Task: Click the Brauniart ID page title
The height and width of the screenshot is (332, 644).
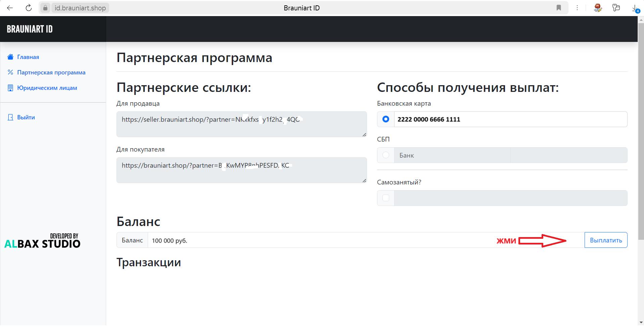Action: tap(302, 8)
